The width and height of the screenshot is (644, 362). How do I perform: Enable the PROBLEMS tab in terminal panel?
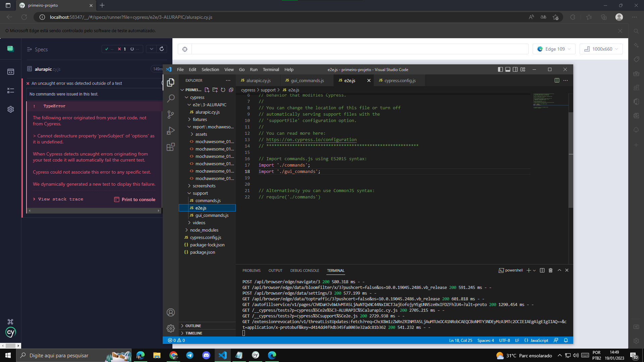point(251,270)
